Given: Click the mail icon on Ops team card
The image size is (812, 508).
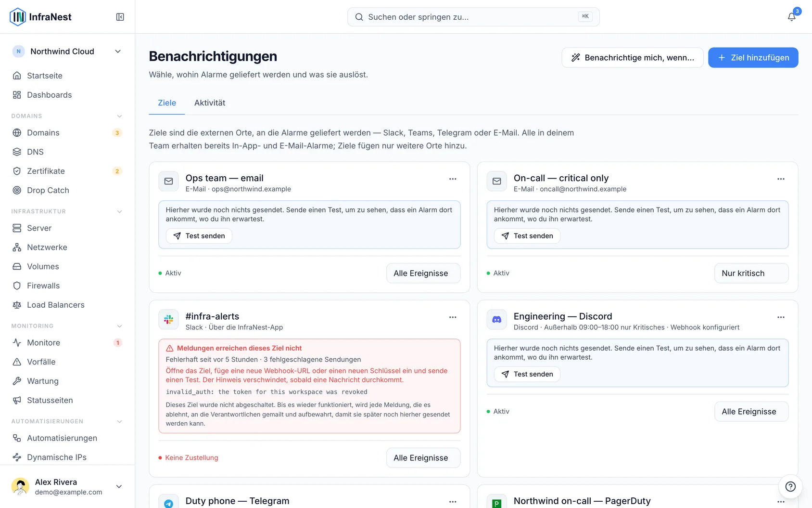Looking at the screenshot, I should [168, 181].
